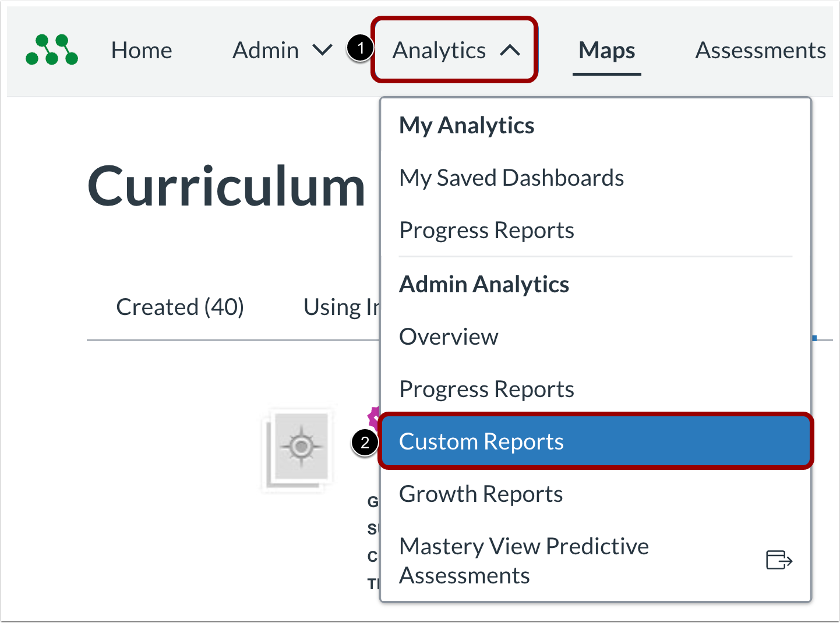This screenshot has width=840, height=623.
Task: Go to the Home page
Action: click(x=142, y=51)
